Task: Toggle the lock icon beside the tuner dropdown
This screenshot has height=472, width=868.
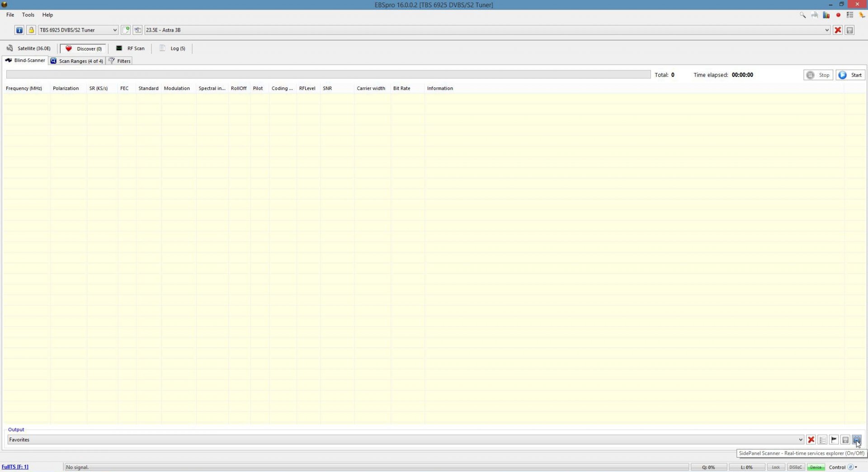Action: [x=31, y=30]
